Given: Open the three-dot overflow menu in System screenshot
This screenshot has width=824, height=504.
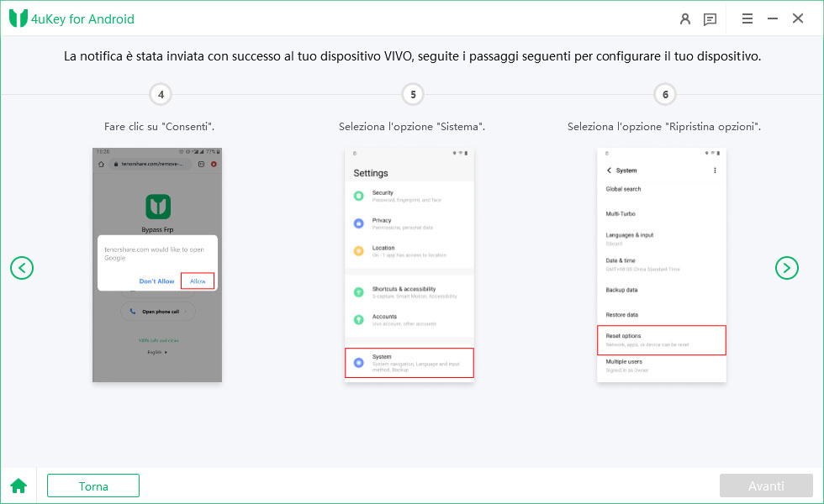Looking at the screenshot, I should pyautogui.click(x=715, y=170).
